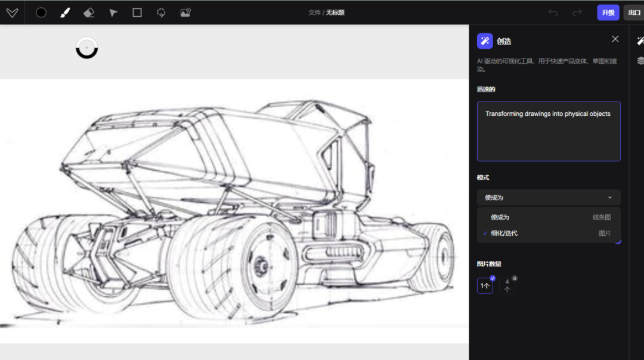Open the Layers tab in right sidebar

(x=640, y=61)
